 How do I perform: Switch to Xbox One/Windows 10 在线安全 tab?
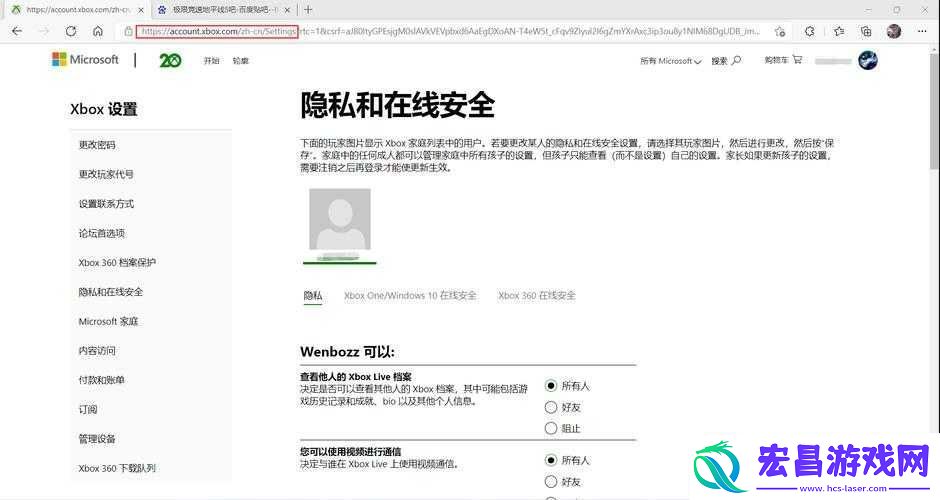(x=410, y=296)
